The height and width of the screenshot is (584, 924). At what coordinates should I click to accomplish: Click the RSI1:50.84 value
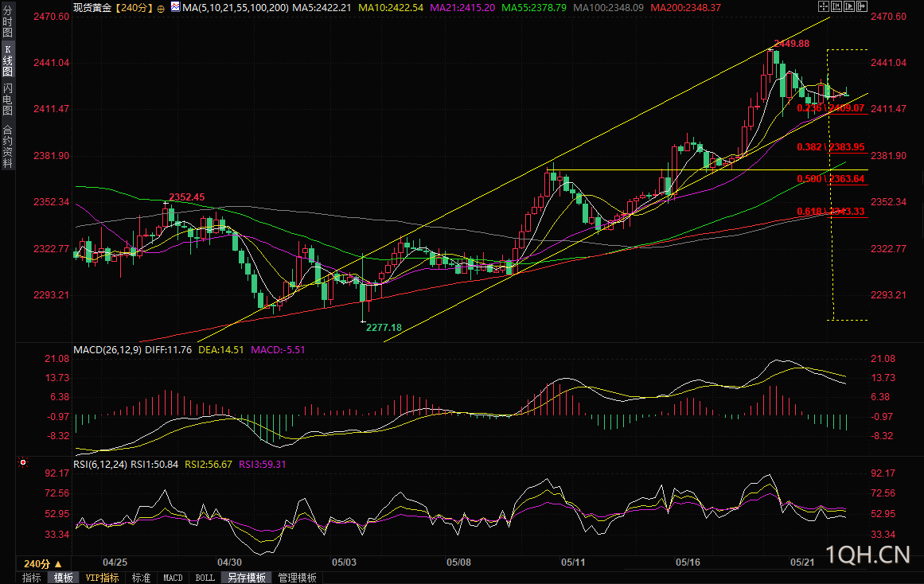154,465
